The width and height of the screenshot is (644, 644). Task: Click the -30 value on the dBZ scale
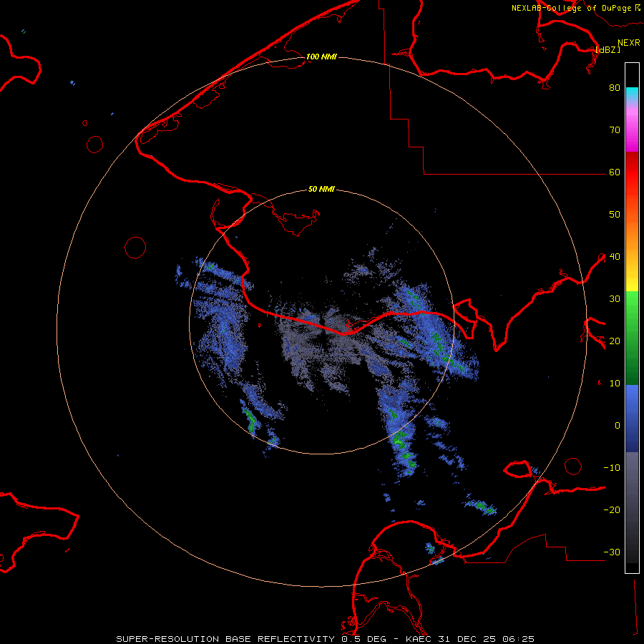612,552
